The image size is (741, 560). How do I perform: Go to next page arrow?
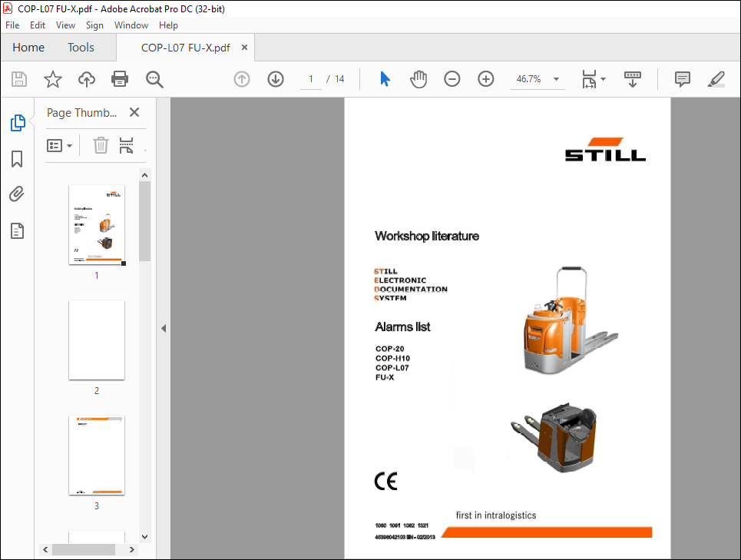276,79
